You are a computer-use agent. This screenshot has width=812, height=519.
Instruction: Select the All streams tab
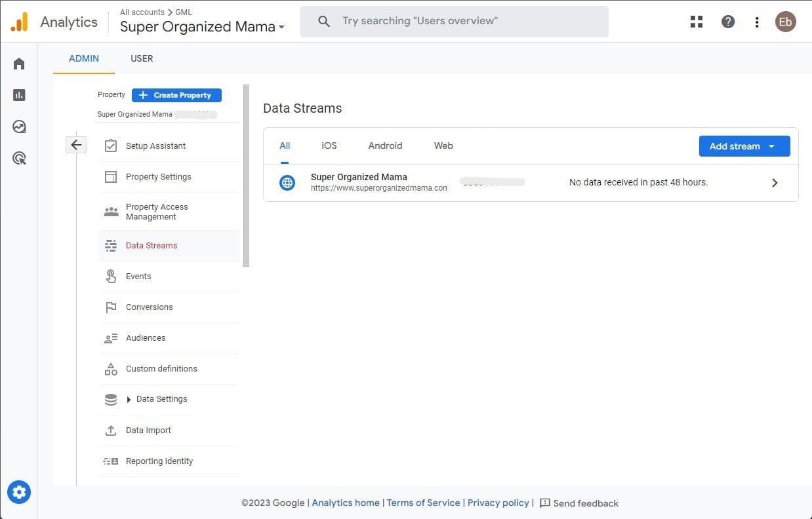[x=285, y=145]
